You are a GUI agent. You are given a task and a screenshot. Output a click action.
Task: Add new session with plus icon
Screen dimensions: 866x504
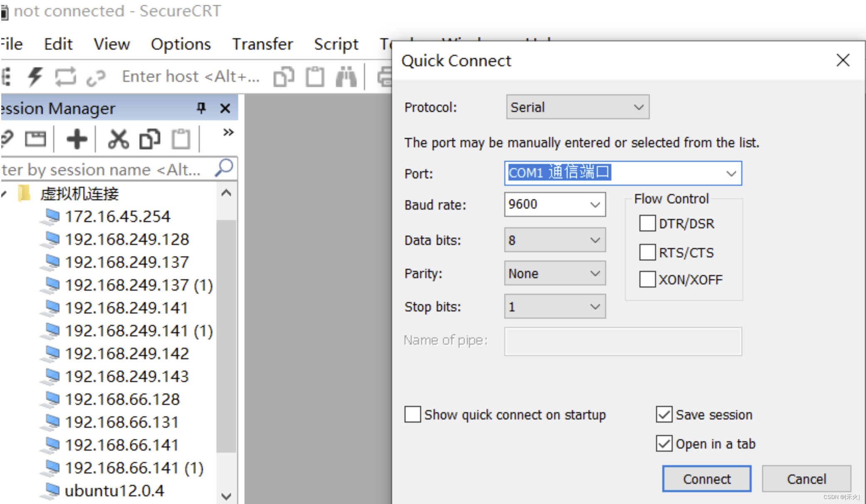pos(77,139)
